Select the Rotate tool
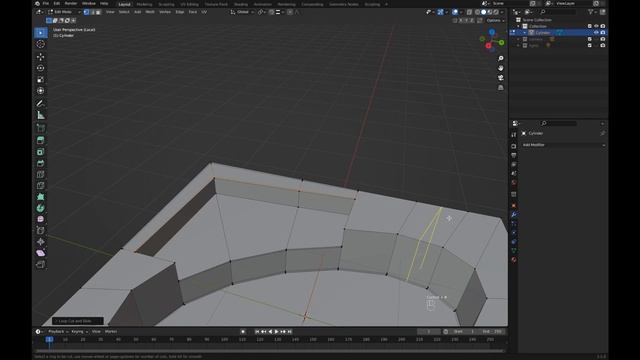 40,68
